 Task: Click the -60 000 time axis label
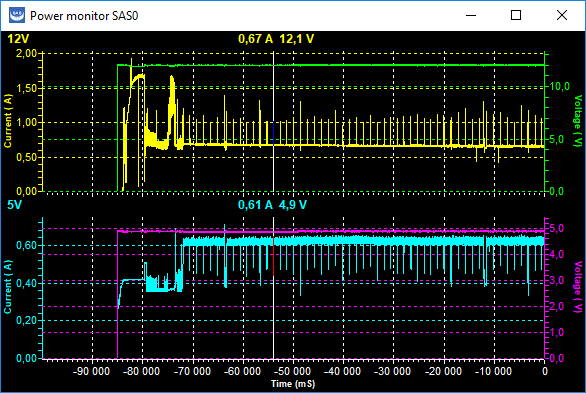[x=242, y=371]
